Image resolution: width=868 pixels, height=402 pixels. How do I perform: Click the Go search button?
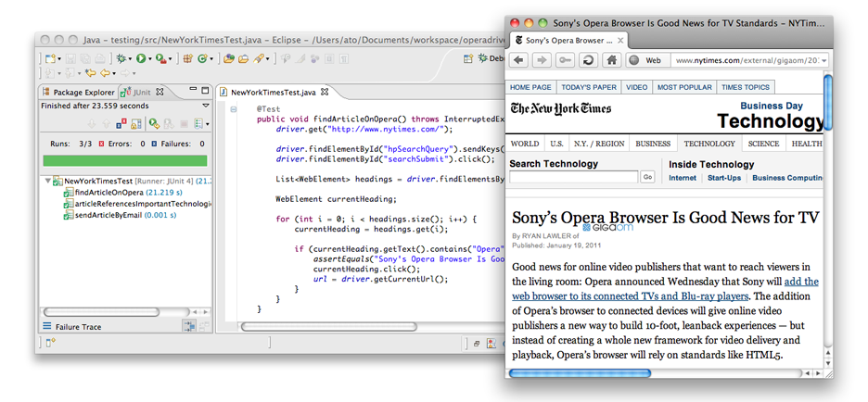(648, 177)
